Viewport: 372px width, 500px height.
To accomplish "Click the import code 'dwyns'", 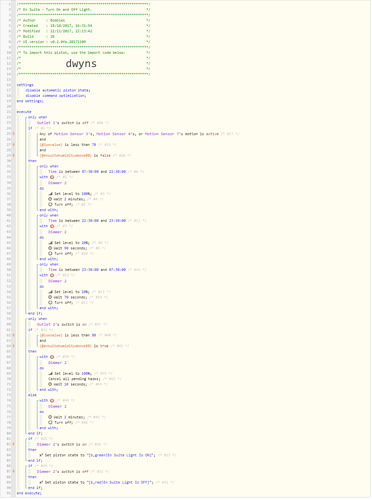I will (81, 63).
